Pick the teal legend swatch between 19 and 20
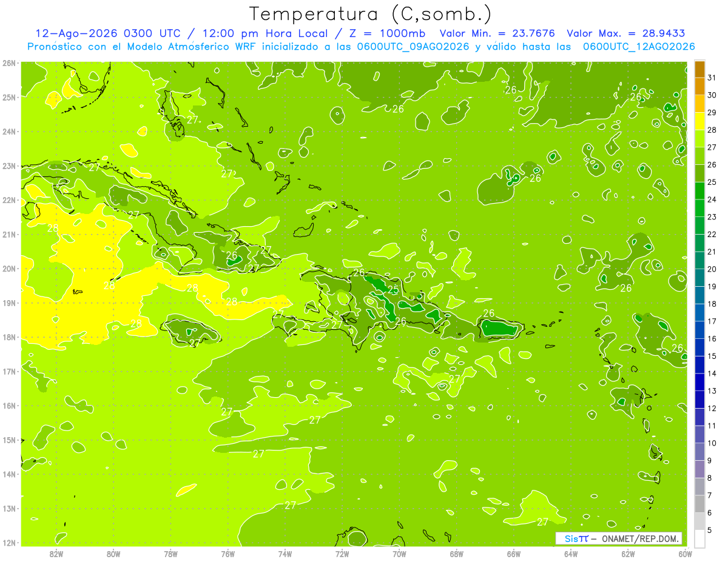The height and width of the screenshot is (562, 728). pos(699,278)
